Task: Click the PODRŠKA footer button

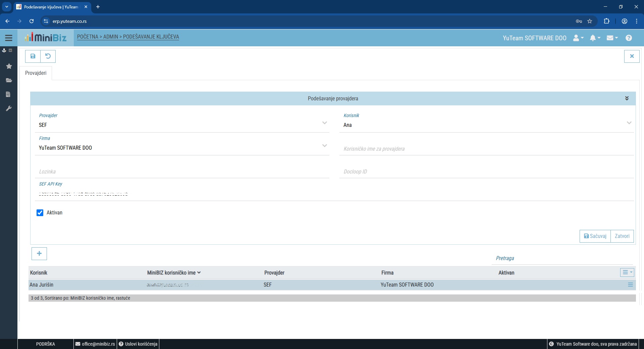Action: (x=46, y=344)
